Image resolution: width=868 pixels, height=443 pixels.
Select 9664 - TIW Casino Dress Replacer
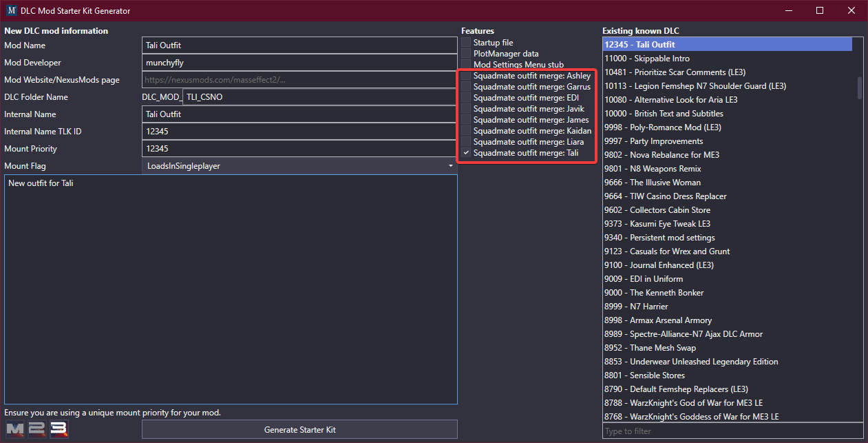tap(727, 196)
